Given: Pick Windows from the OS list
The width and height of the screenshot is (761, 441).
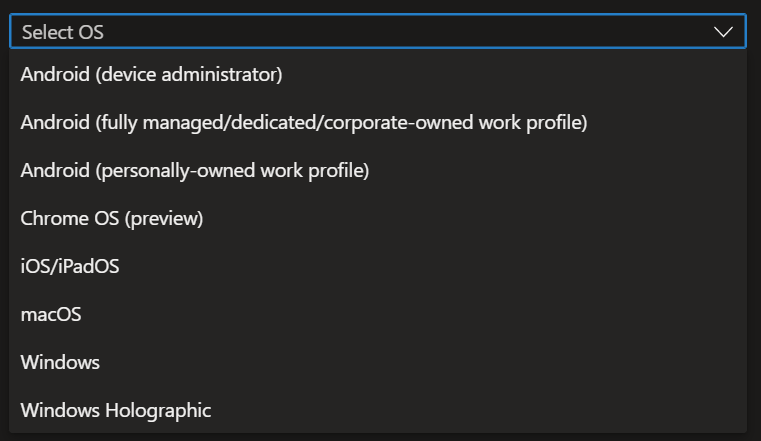Looking at the screenshot, I should pyautogui.click(x=60, y=362).
